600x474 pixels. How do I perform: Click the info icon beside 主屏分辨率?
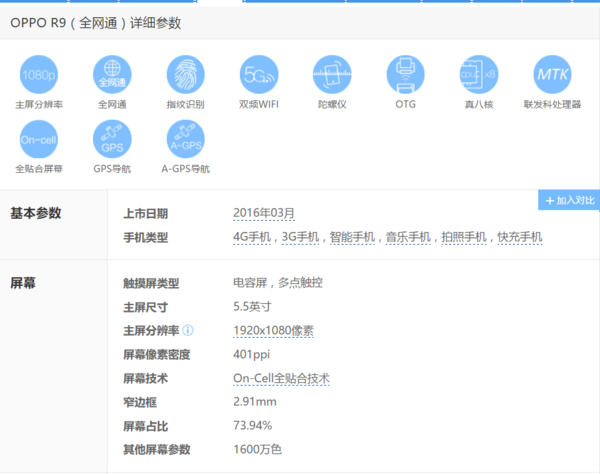[x=187, y=331]
